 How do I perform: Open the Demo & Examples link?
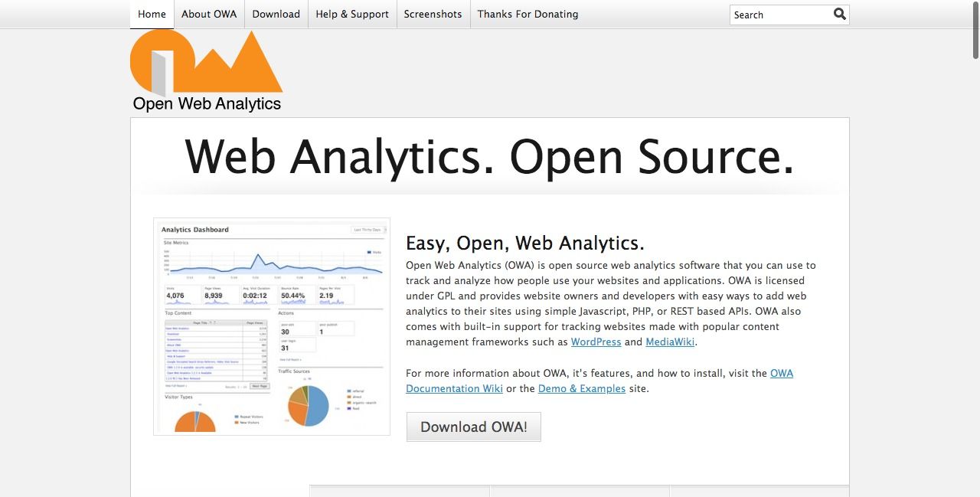tap(581, 388)
